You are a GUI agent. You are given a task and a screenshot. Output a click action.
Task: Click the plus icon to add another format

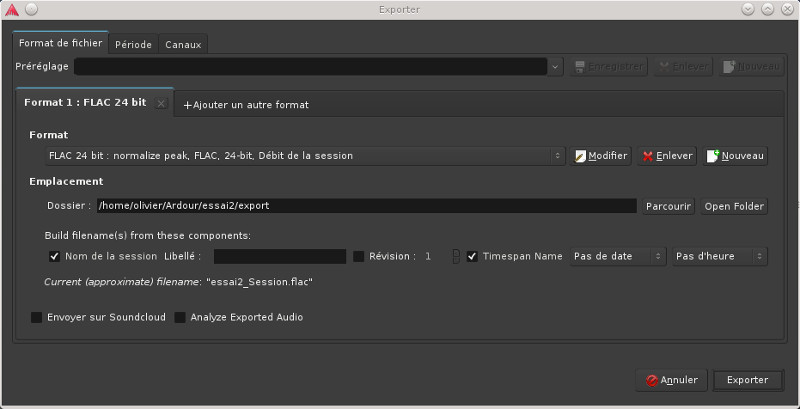coord(187,105)
